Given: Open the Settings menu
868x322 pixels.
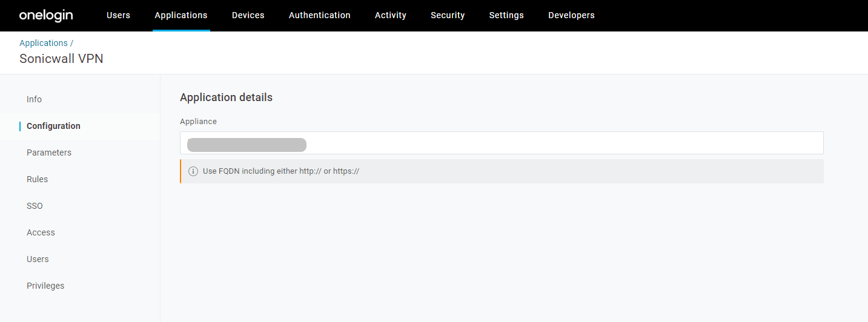Looking at the screenshot, I should point(506,16).
